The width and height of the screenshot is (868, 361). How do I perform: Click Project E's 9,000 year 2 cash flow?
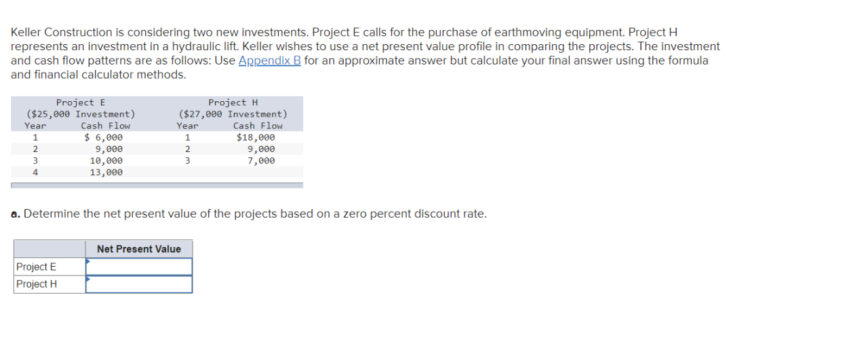click(x=109, y=149)
